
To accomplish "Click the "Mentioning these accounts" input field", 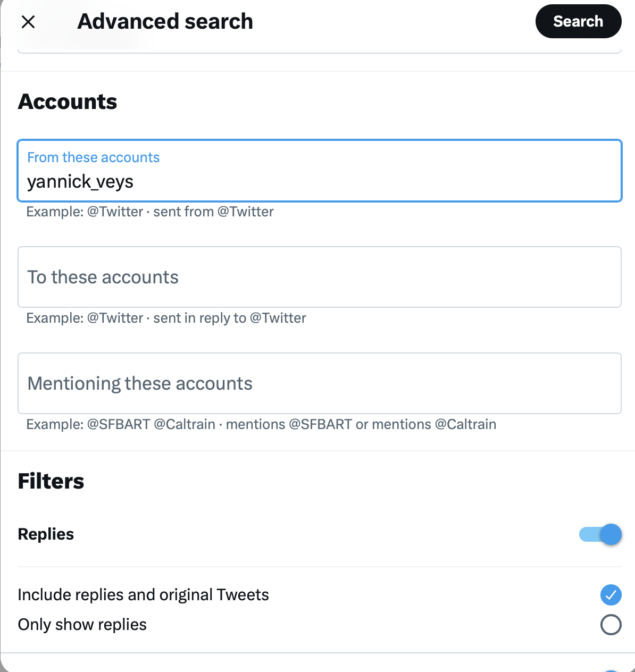I will (x=319, y=383).
